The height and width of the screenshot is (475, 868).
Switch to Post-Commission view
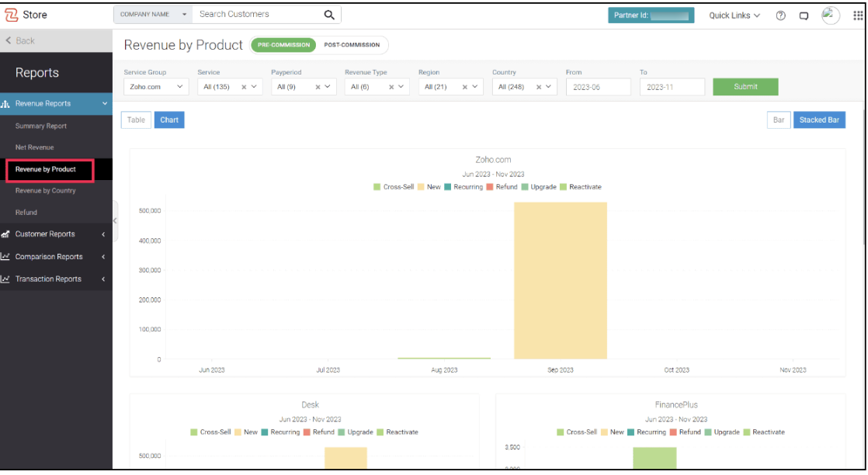coord(352,45)
